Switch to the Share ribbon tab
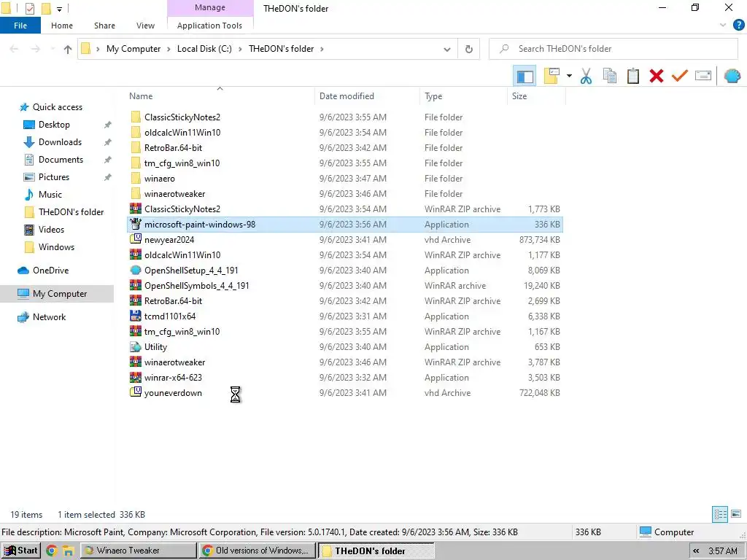The image size is (747, 560). click(x=104, y=26)
